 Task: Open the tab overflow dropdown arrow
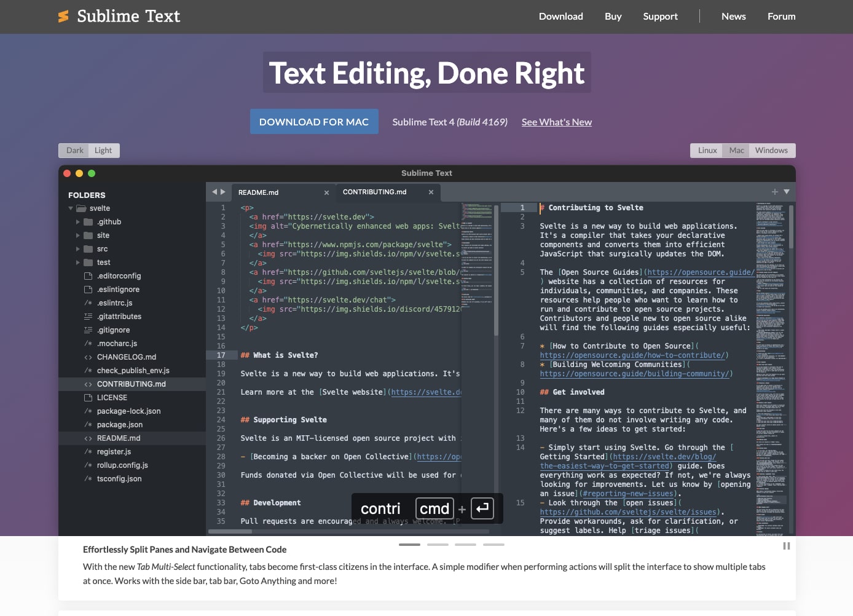[x=786, y=192]
